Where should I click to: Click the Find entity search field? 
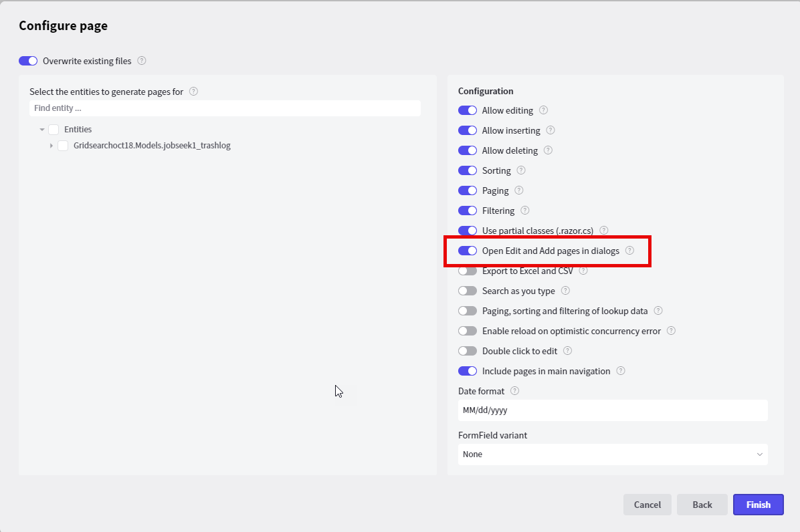pyautogui.click(x=224, y=108)
